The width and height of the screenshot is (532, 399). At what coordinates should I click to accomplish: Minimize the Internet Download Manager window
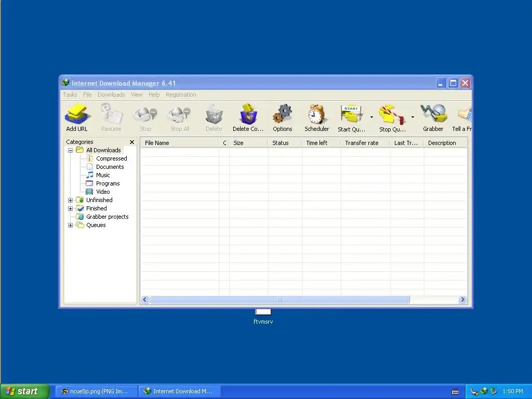(x=441, y=83)
